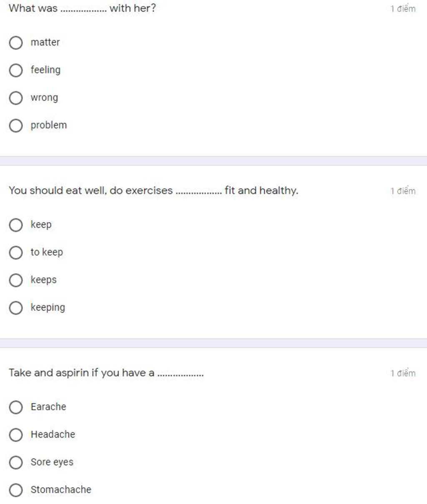
Task: Pick the 'problem' answer option
Action: pyautogui.click(x=16, y=126)
